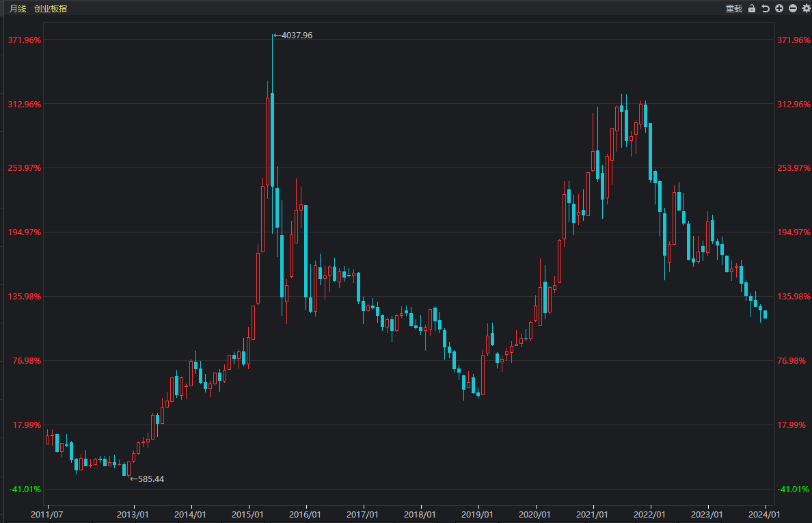Click the 2013/01 date axis label

click(x=133, y=514)
